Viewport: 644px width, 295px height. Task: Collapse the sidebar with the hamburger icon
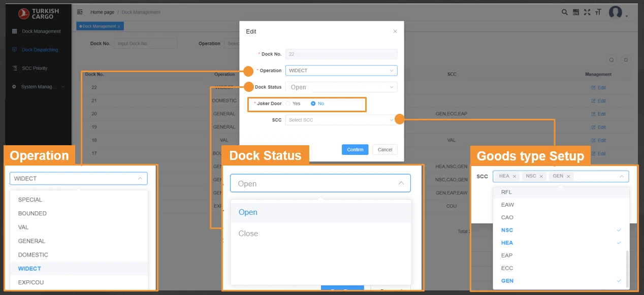tap(80, 12)
